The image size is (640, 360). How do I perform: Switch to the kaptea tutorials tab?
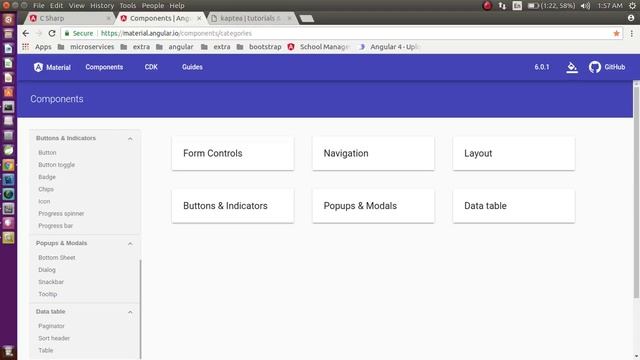[250, 18]
